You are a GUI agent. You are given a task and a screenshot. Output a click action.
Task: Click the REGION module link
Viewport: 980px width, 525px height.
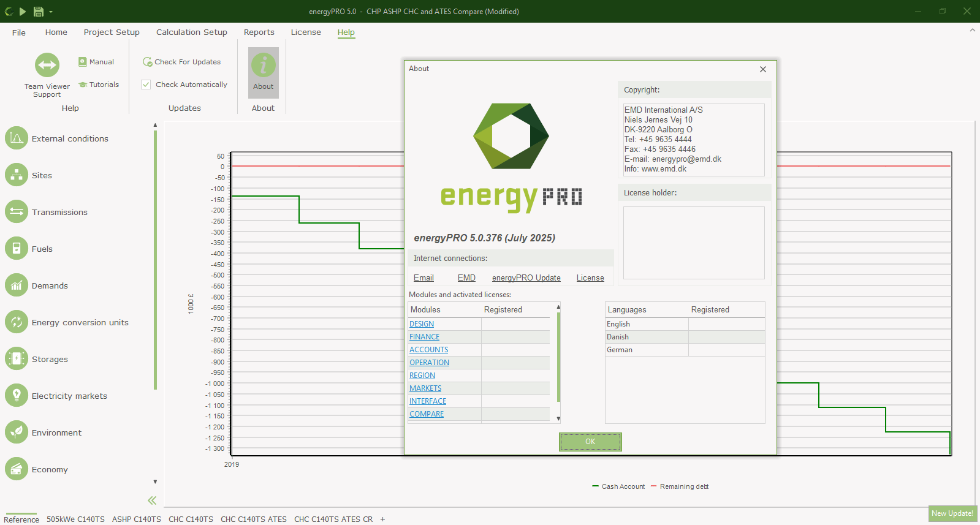422,376
